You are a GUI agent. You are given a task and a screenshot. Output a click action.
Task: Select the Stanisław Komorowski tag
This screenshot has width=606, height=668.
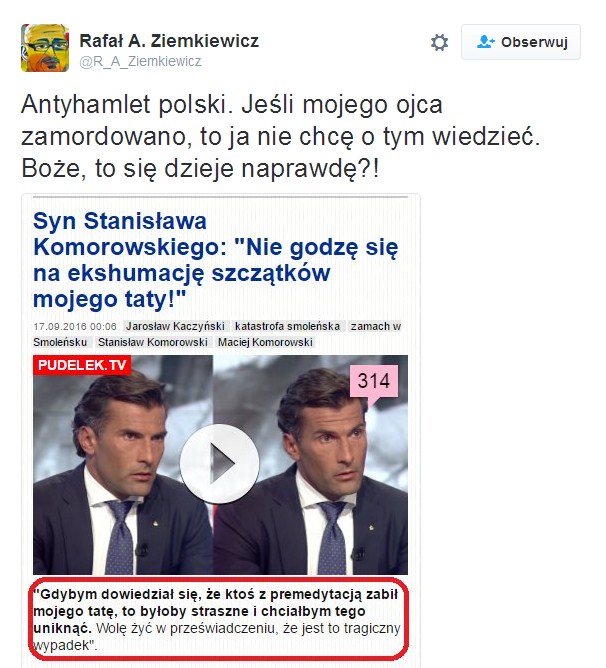click(153, 342)
